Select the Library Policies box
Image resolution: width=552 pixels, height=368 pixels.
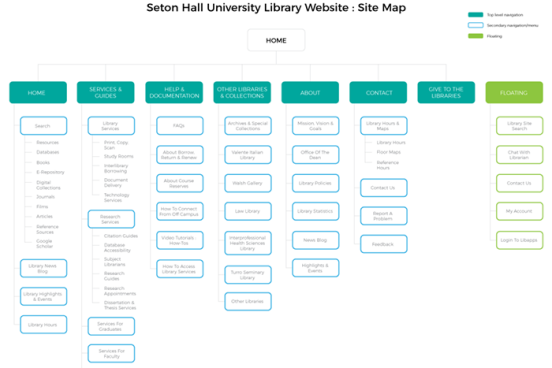tap(316, 183)
